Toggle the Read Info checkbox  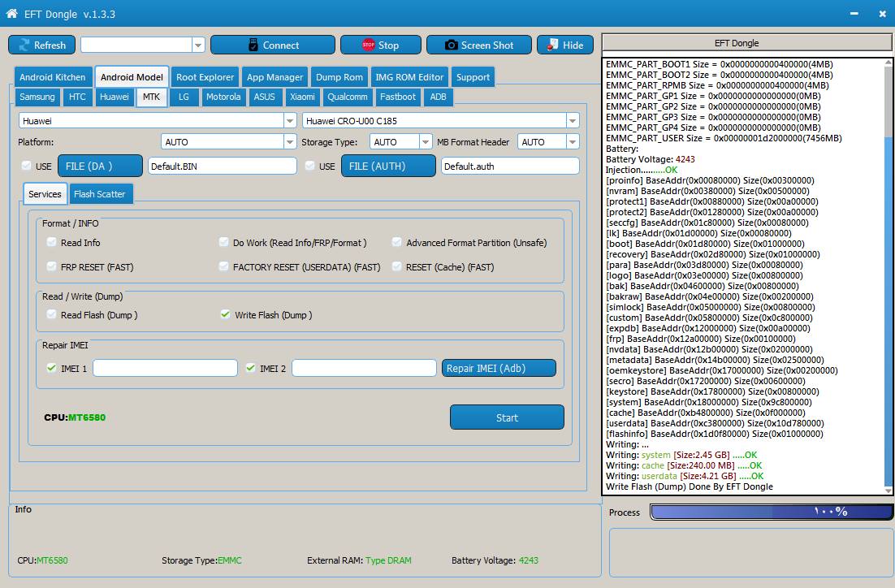(x=51, y=242)
